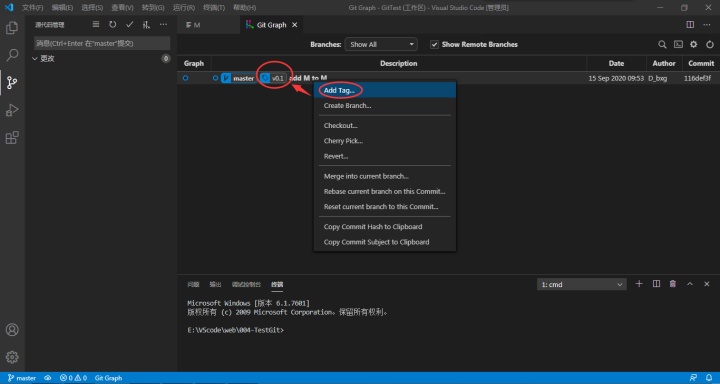Refresh the source control panel

click(x=112, y=25)
